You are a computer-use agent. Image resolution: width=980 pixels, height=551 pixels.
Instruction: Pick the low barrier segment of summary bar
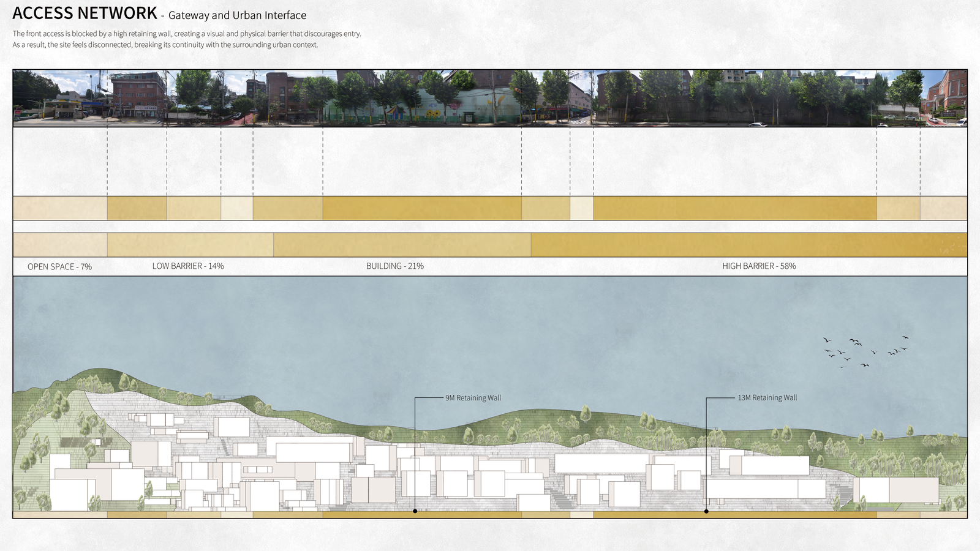pyautogui.click(x=190, y=245)
